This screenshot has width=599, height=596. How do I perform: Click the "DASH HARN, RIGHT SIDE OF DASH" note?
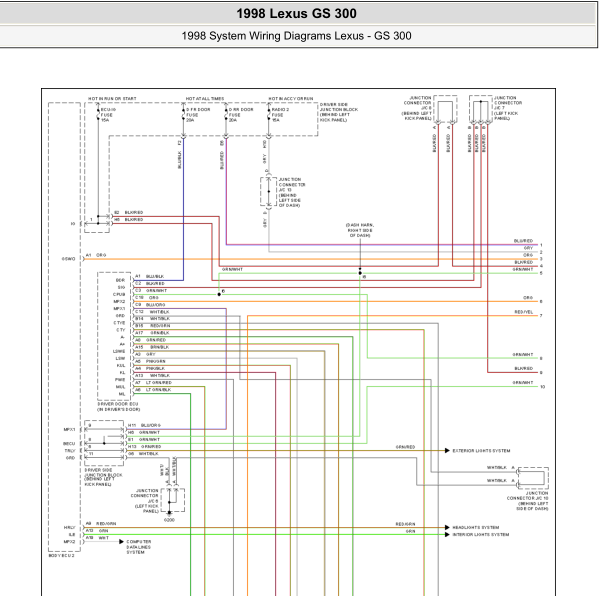(360, 230)
